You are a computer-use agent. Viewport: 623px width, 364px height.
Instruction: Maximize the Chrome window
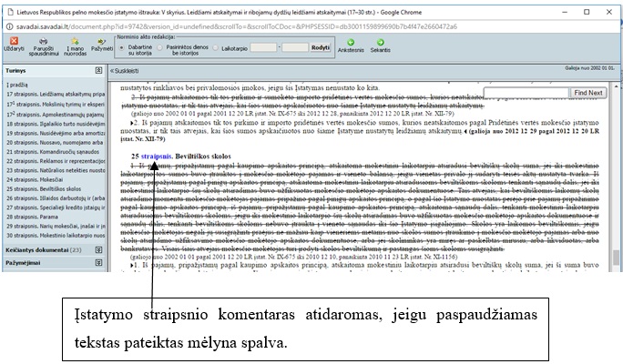pyautogui.click(x=587, y=12)
